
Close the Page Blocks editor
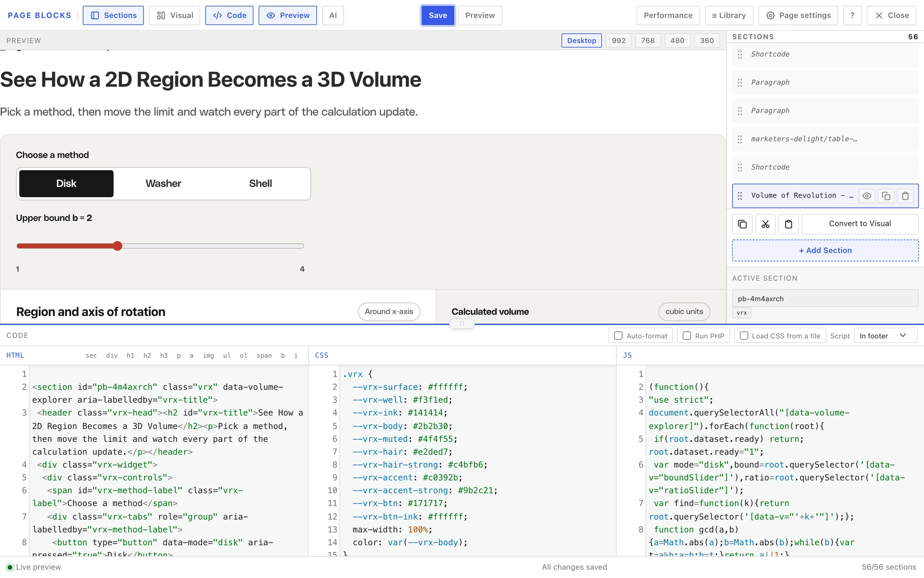tap(891, 15)
